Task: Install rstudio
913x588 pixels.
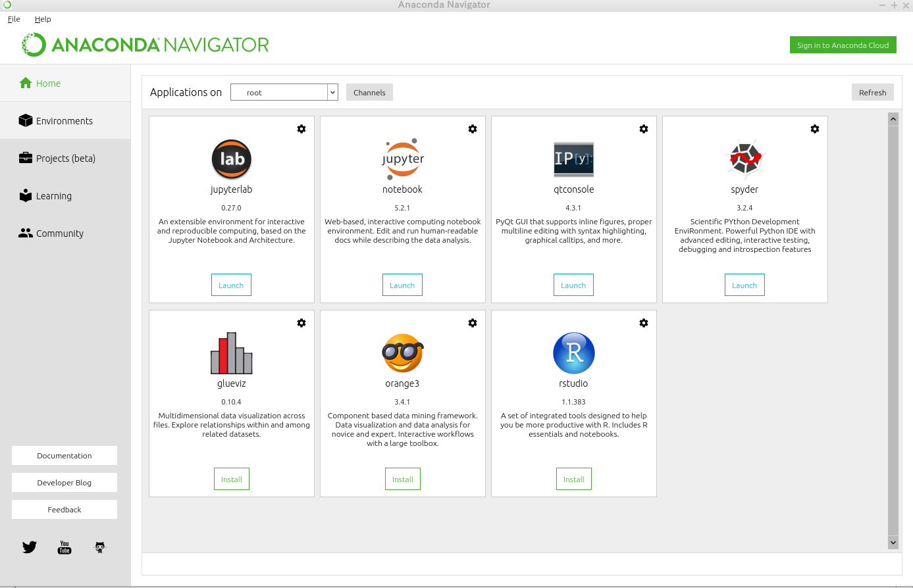Action: click(574, 479)
